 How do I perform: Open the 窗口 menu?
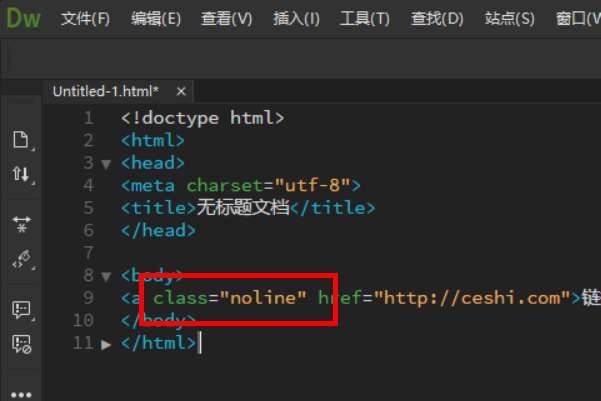pyautogui.click(x=578, y=18)
